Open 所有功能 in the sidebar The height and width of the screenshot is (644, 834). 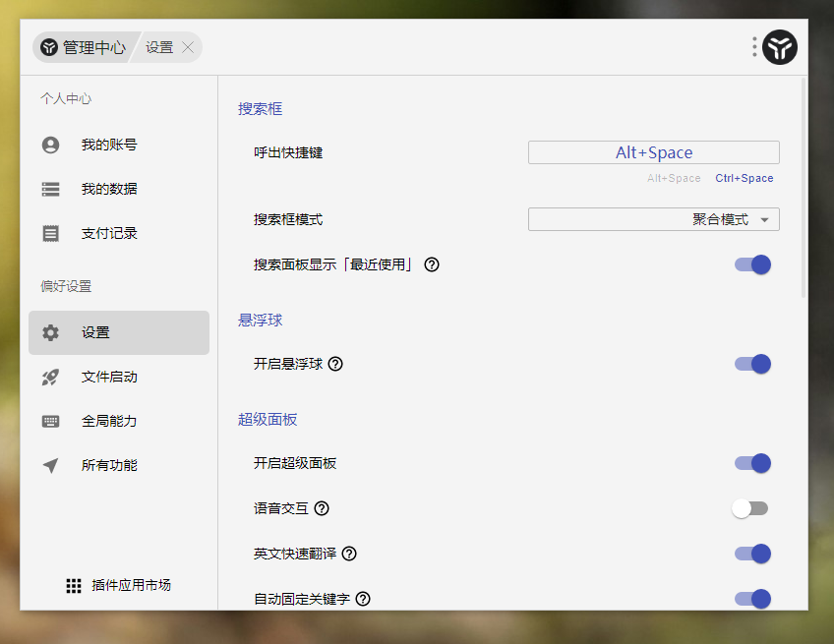(119, 465)
